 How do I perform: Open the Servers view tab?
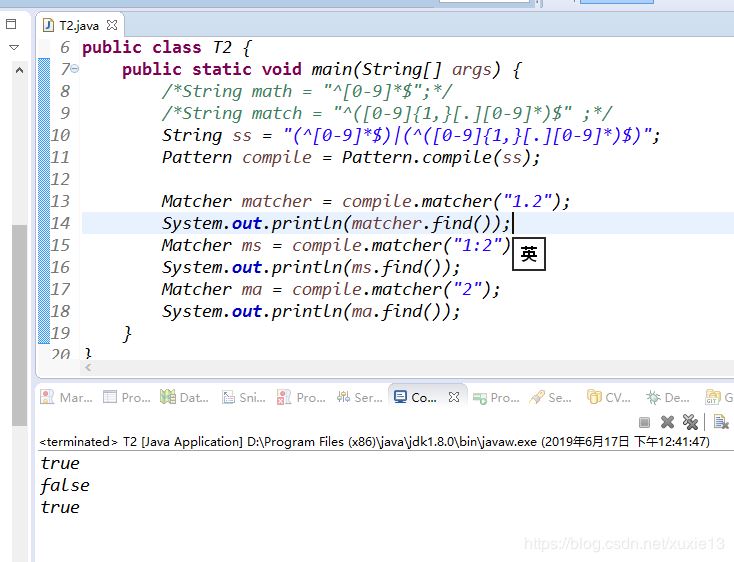click(x=359, y=397)
